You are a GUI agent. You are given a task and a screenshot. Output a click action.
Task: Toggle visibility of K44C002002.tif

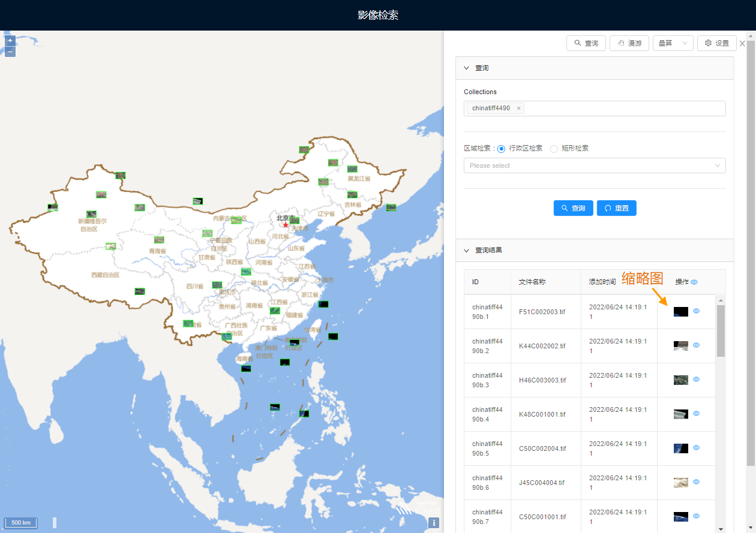click(697, 345)
